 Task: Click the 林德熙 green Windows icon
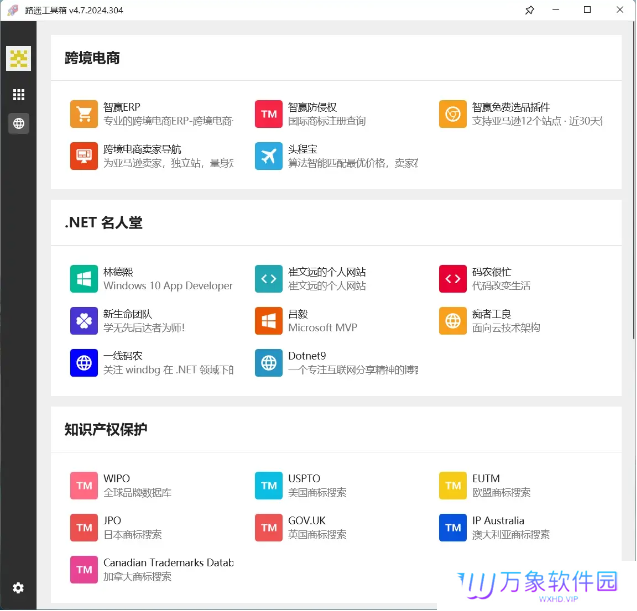point(84,279)
